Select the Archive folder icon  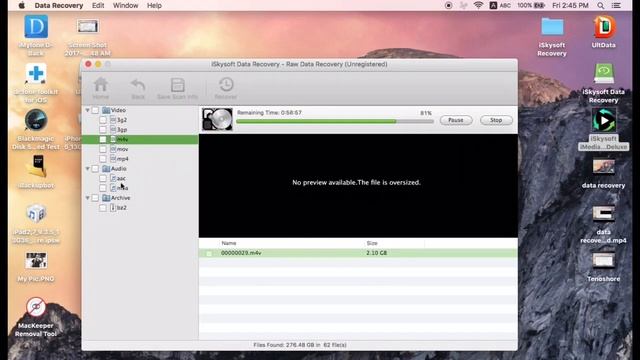[x=106, y=198]
